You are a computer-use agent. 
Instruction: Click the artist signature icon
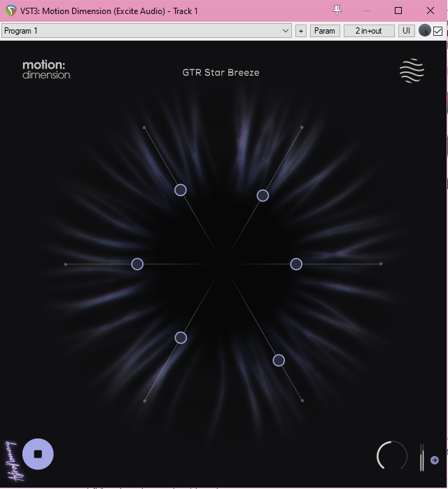point(13,460)
